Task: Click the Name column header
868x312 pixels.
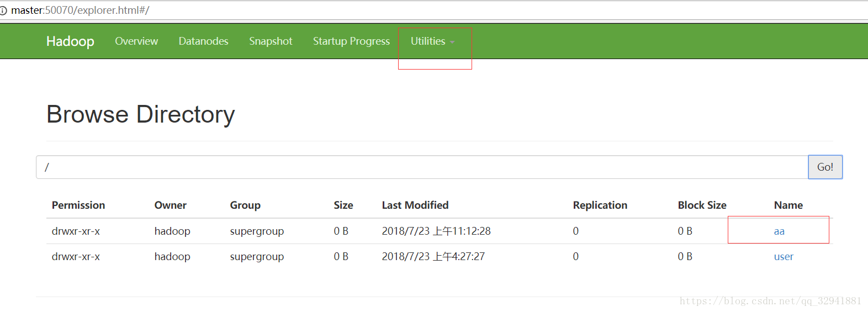Action: pos(788,205)
